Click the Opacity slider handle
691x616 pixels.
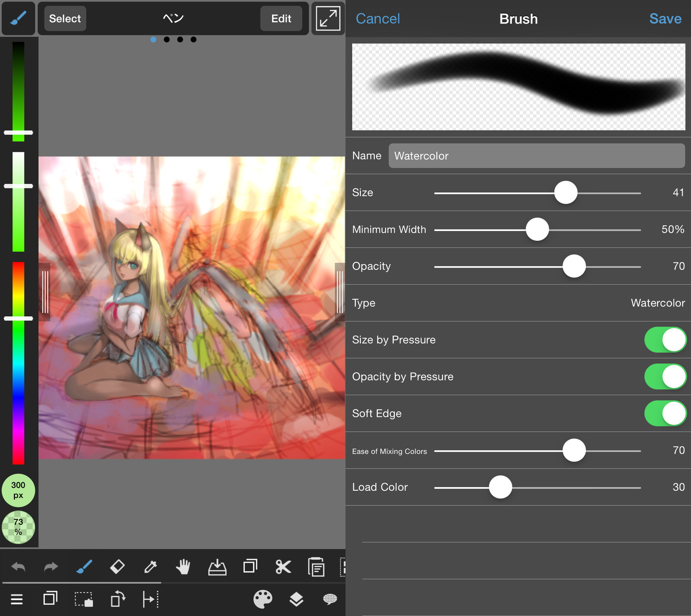574,266
